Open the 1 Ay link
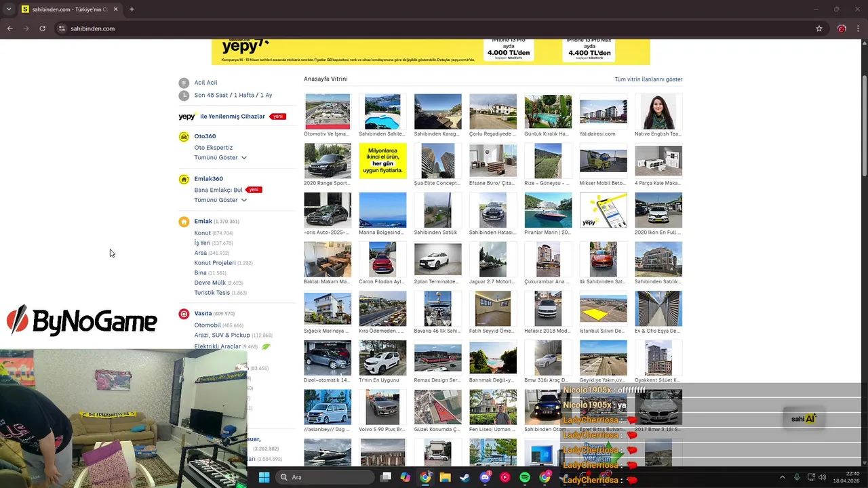 266,96
